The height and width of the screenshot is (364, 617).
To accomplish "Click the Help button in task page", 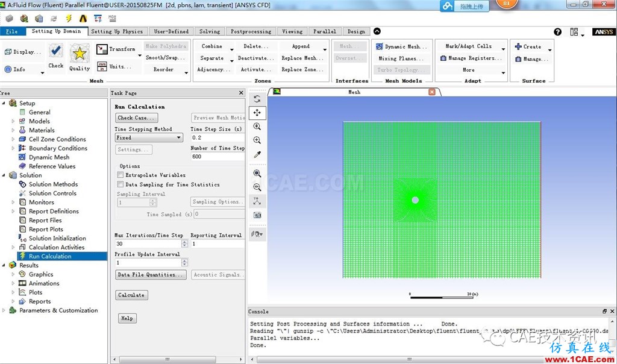I will pos(127,318).
